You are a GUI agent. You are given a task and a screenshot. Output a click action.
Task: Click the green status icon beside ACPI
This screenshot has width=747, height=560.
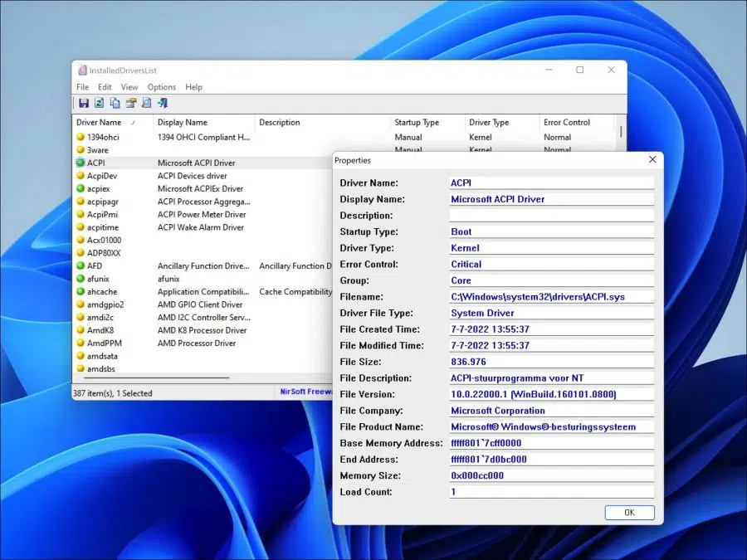click(x=81, y=163)
